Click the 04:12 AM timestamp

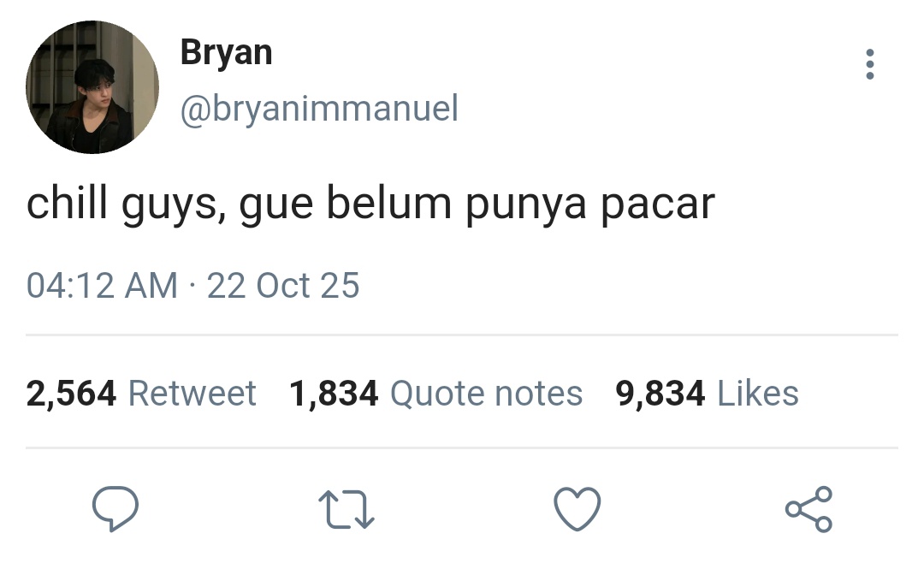(x=102, y=286)
